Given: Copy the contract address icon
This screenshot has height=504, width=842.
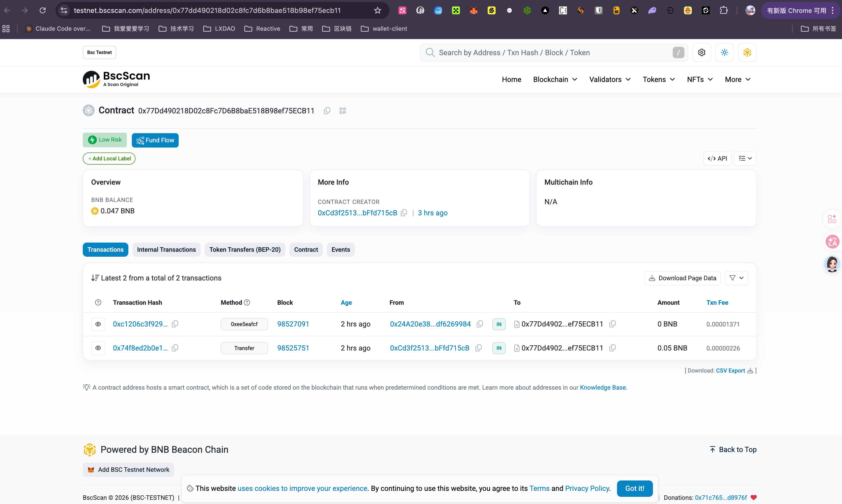Looking at the screenshot, I should click(327, 111).
